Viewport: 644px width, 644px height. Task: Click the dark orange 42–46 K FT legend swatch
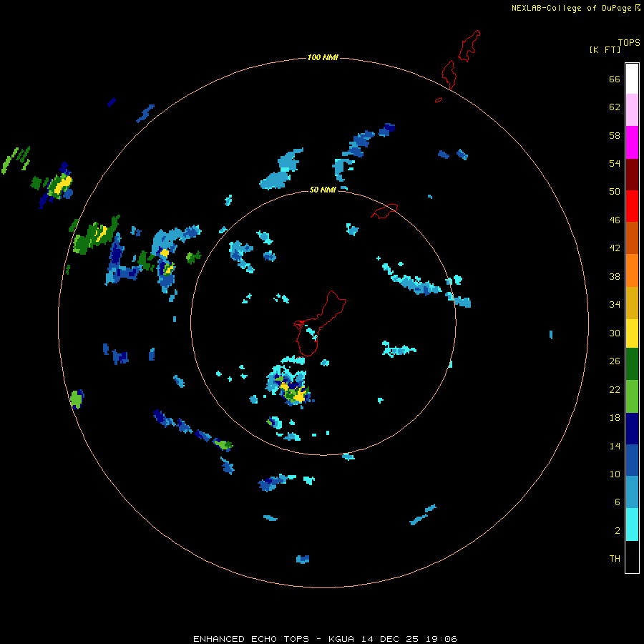[632, 238]
